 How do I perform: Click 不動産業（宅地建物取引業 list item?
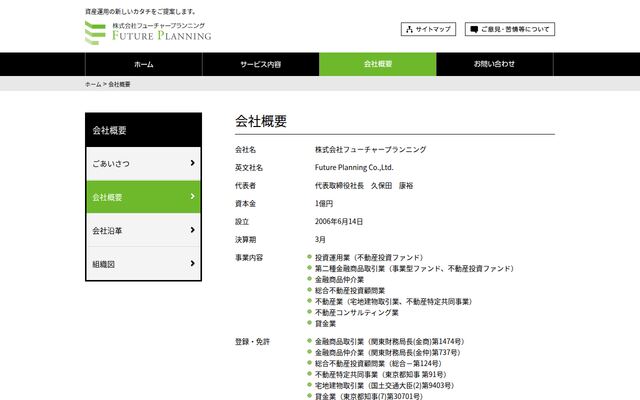[x=393, y=302]
